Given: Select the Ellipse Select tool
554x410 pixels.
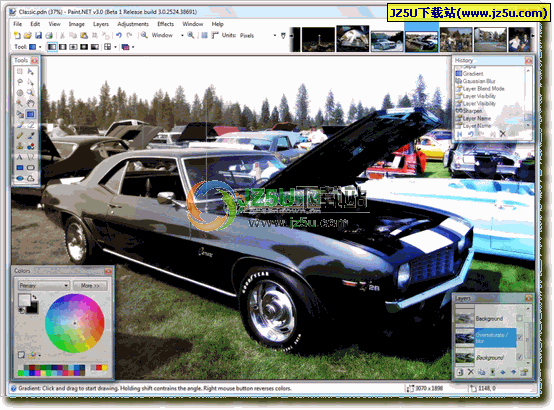Looking at the screenshot, I should click(20, 93).
